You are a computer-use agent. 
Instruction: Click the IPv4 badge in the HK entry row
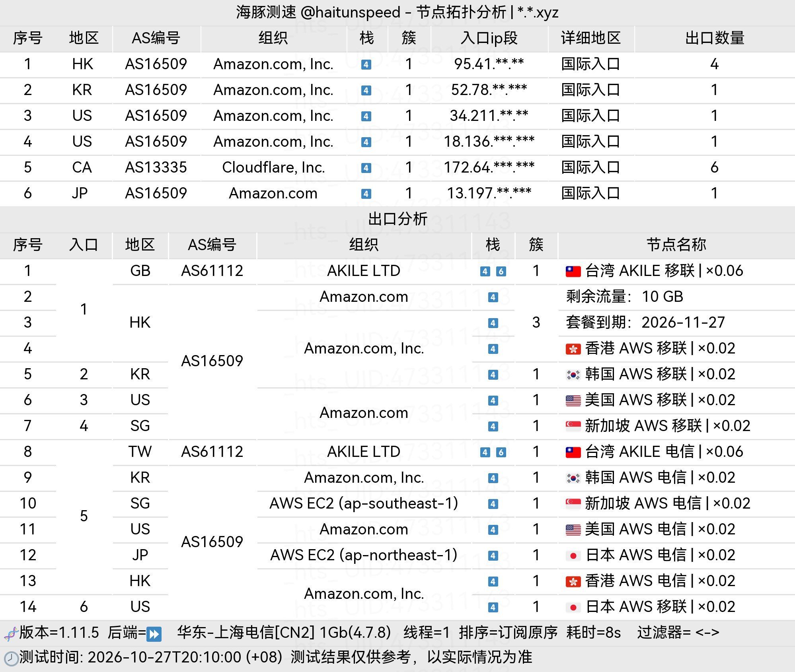[x=366, y=64]
